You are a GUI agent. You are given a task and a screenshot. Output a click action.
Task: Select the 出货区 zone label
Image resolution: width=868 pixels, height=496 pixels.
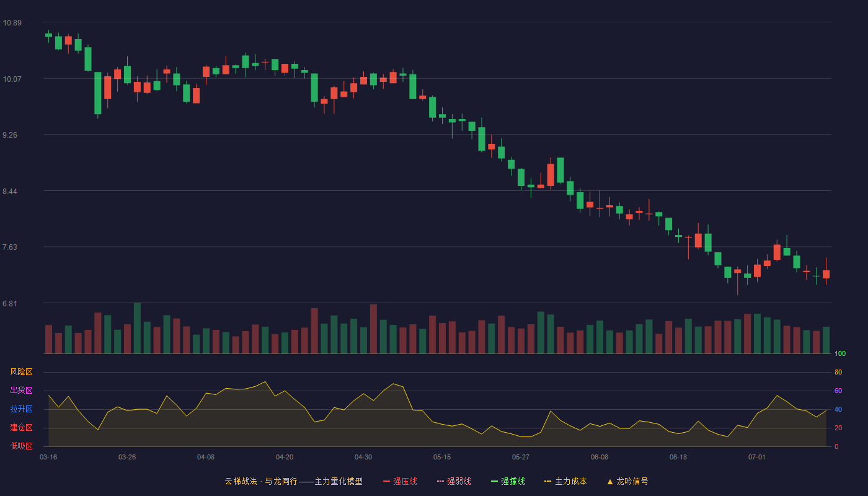[21, 391]
